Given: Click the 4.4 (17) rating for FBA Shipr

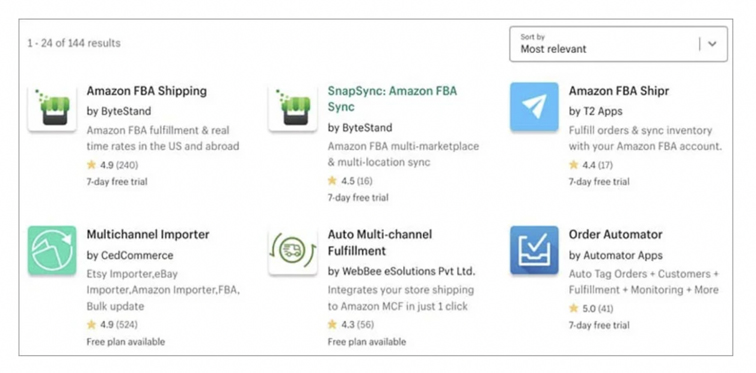Looking at the screenshot, I should point(591,165).
